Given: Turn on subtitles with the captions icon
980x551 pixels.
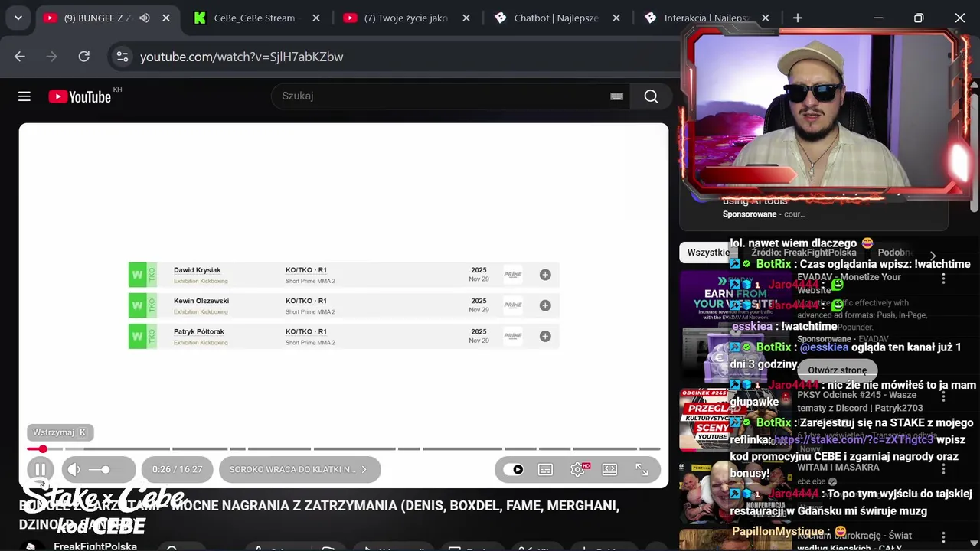Looking at the screenshot, I should [545, 469].
